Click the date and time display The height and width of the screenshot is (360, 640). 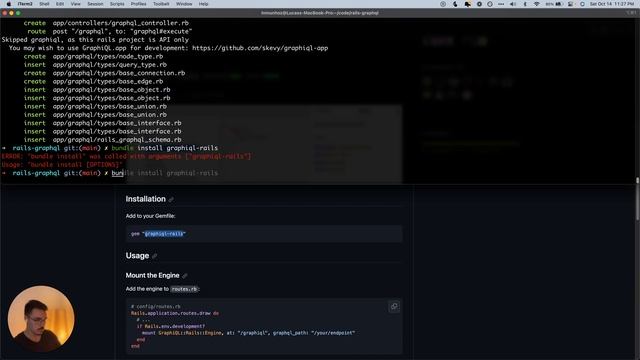click(612, 4)
